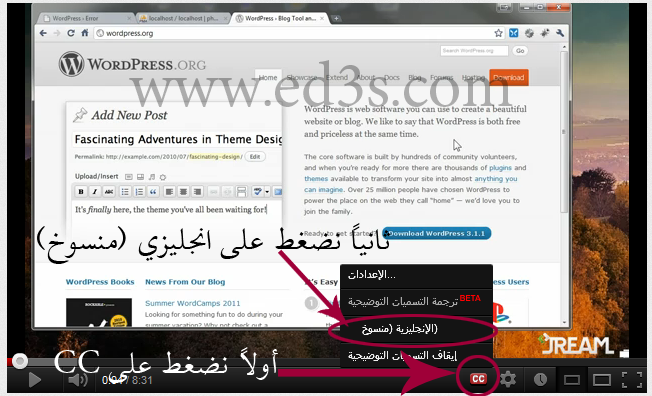Toggle the red CC captions button
Screen dimensions: 652x396
click(478, 379)
